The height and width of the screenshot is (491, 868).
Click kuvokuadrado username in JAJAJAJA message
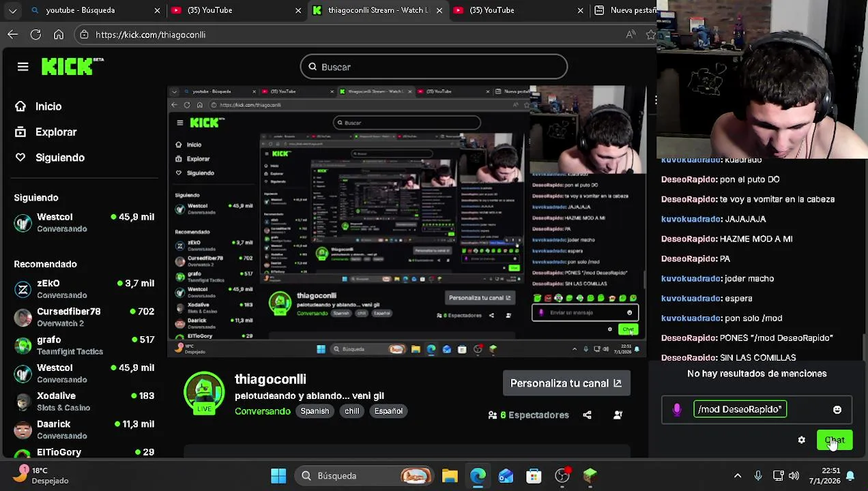pos(691,219)
